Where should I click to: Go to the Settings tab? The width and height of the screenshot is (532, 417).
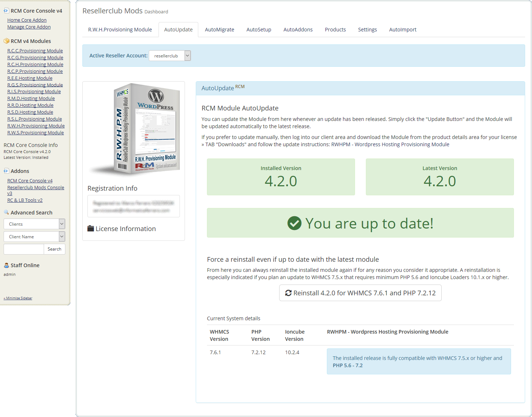(367, 30)
